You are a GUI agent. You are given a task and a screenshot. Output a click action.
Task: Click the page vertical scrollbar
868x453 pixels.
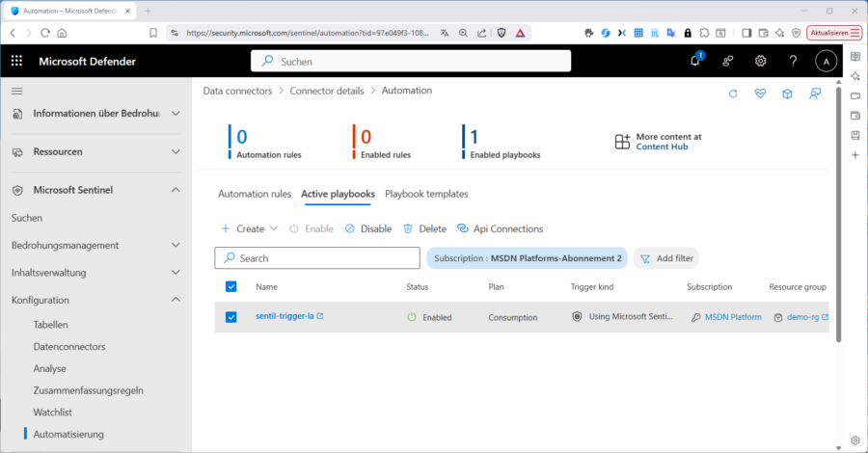coord(838,215)
